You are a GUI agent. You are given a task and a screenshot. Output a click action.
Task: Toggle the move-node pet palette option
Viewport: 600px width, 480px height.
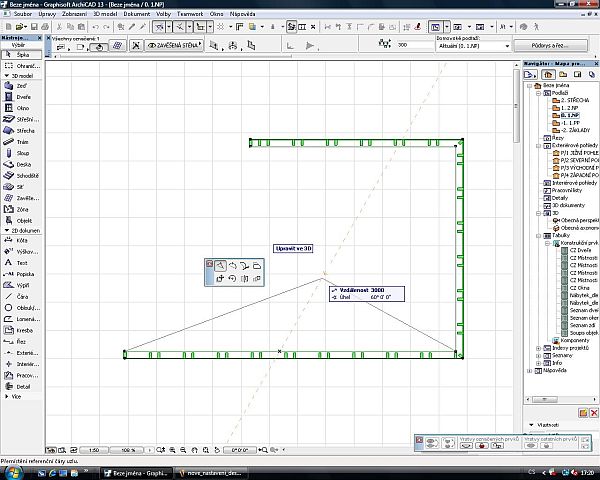tap(220, 265)
